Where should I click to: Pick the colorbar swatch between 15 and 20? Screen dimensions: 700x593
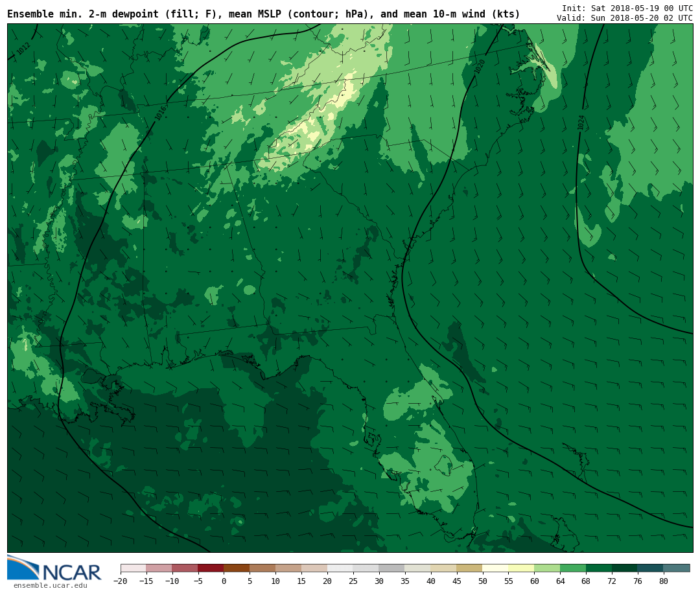coord(315,568)
